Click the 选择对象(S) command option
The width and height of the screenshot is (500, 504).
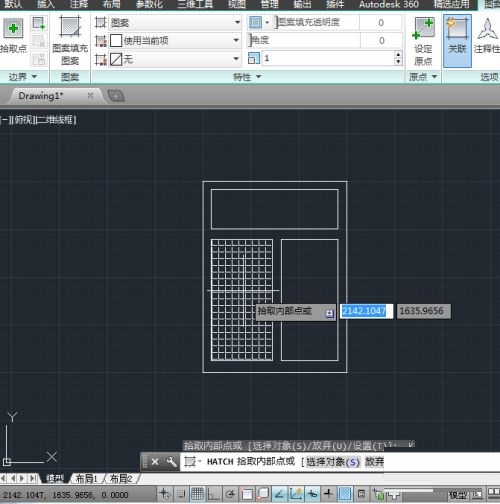pos(333,462)
